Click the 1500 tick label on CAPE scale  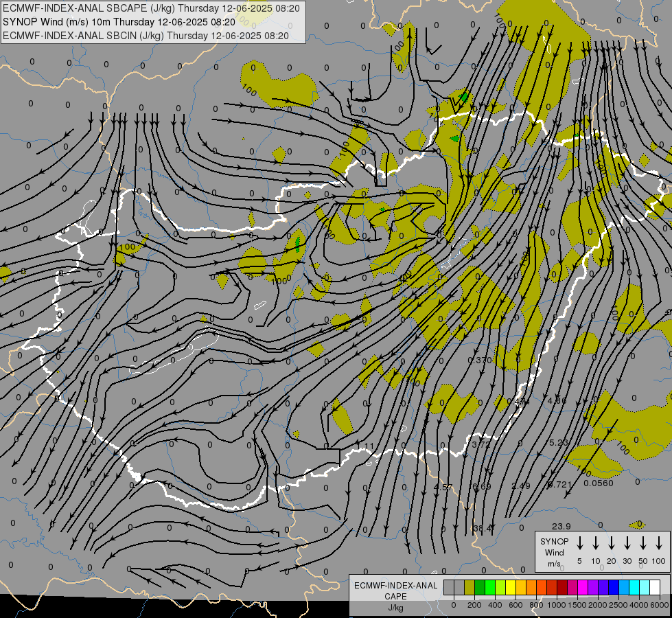[x=577, y=605]
